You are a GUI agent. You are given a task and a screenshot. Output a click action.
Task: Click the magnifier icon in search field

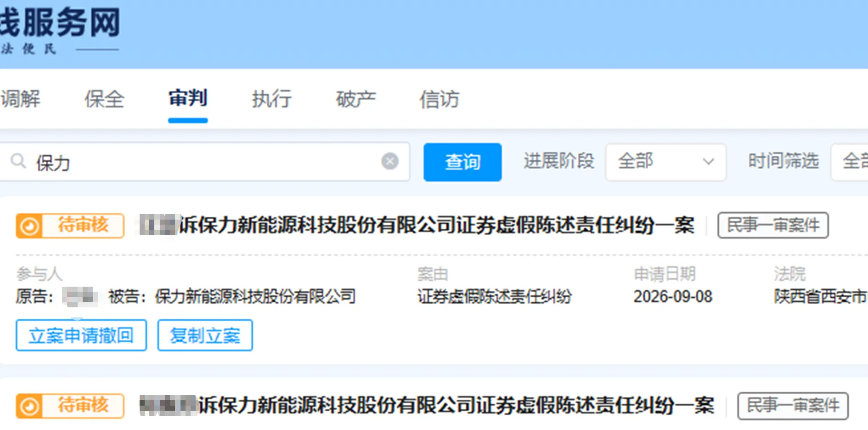pos(18,161)
